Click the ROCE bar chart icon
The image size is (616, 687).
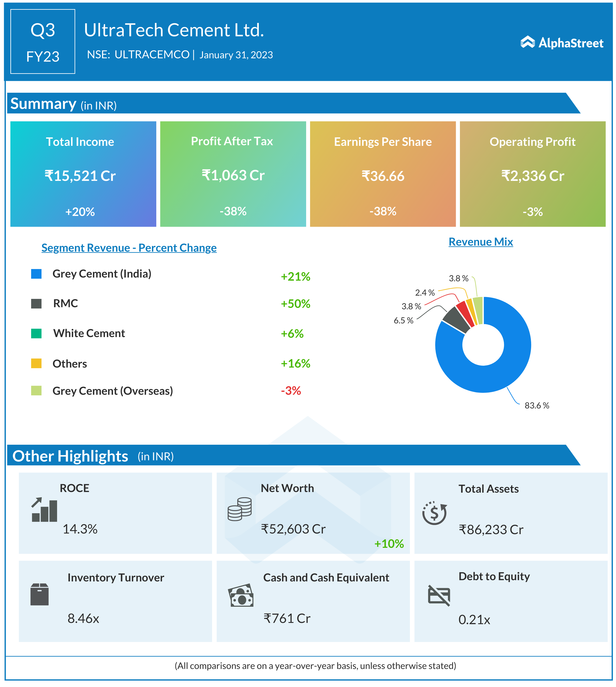click(44, 509)
